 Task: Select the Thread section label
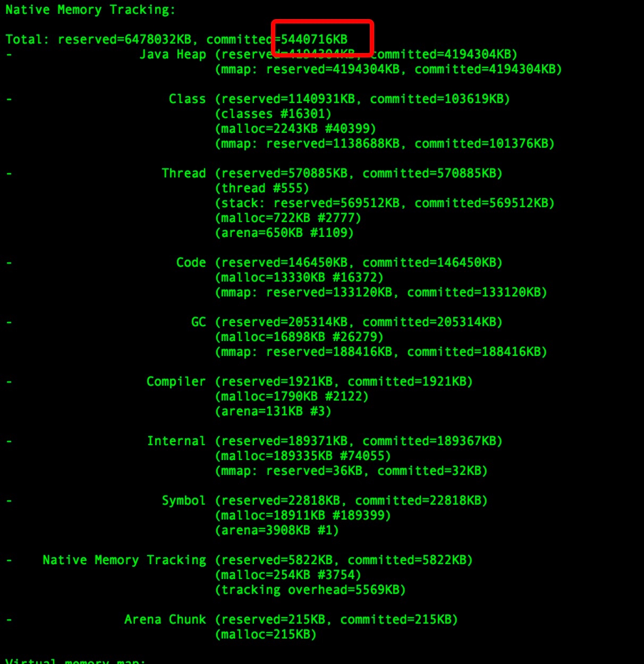[183, 173]
